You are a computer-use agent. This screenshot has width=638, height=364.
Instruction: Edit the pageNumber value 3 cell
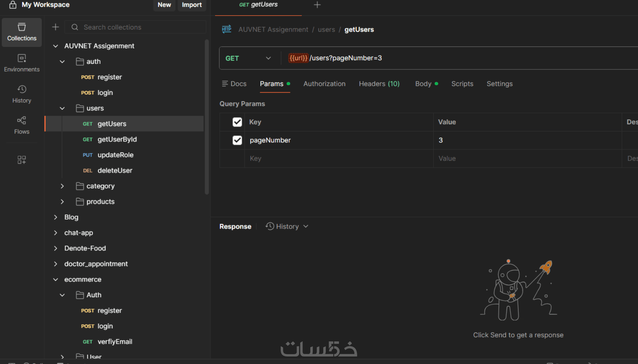(x=527, y=140)
